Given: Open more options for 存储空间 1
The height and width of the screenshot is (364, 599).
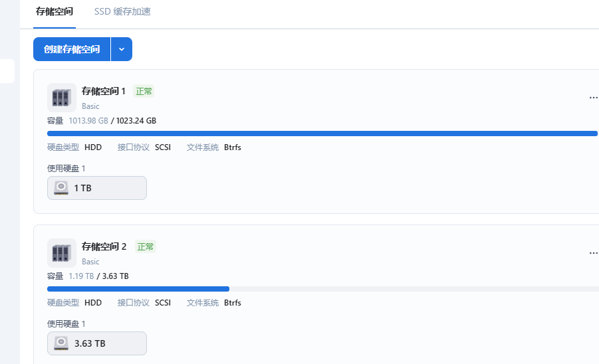Looking at the screenshot, I should coord(593,98).
